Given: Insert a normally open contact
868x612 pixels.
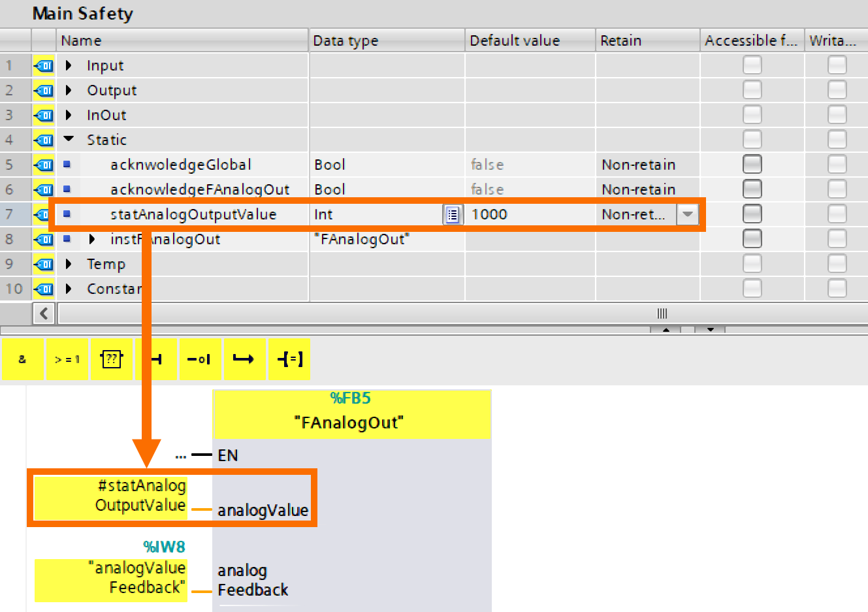Looking at the screenshot, I should (156, 359).
